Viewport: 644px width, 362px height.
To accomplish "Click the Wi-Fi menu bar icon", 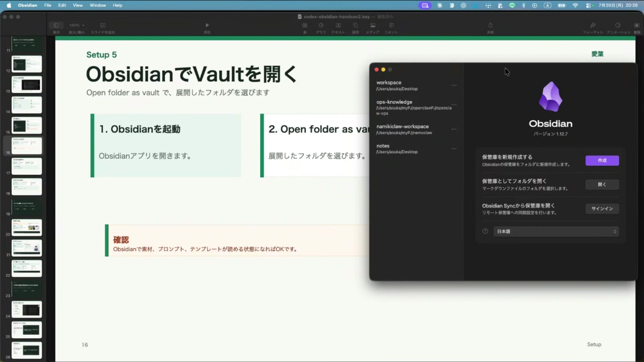I will (575, 5).
